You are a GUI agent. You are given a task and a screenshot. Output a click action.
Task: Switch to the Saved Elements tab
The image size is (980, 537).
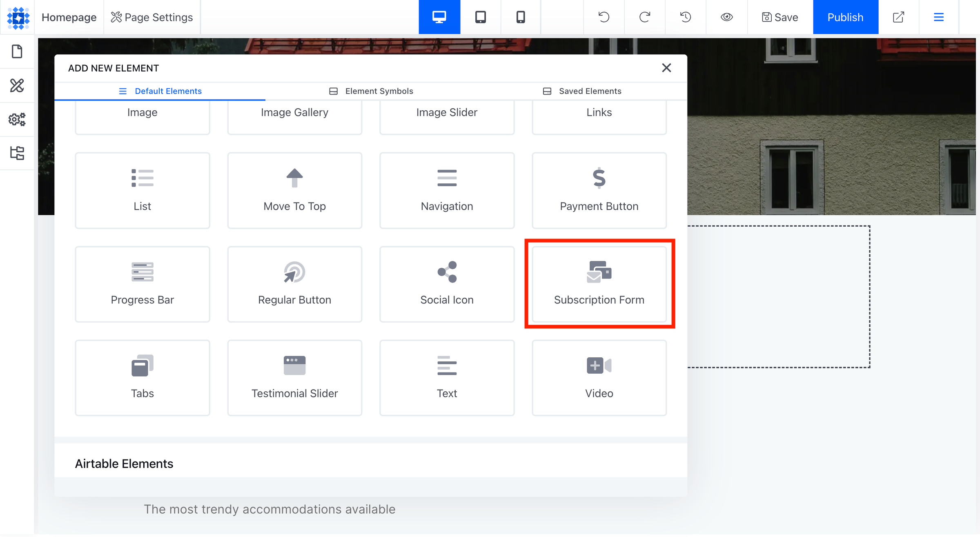click(x=582, y=91)
